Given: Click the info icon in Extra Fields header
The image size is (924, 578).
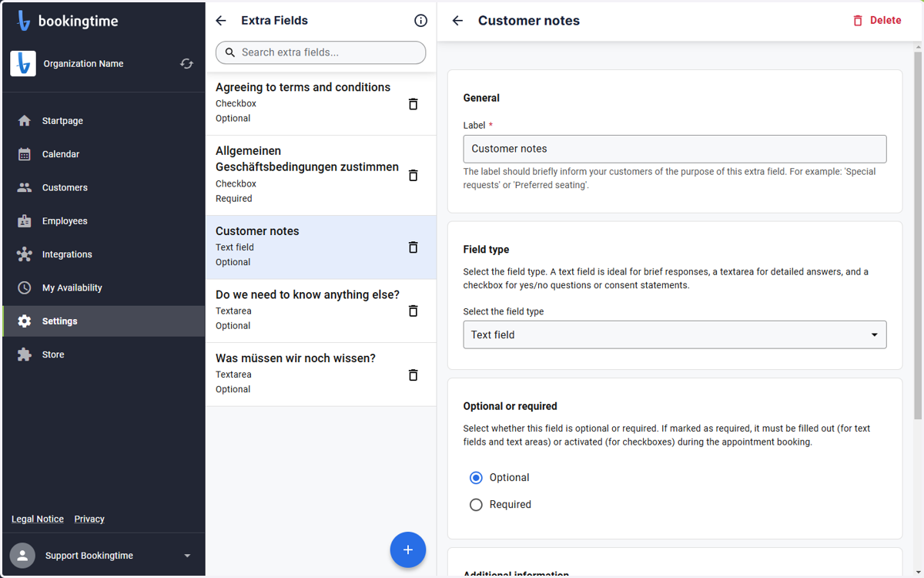Looking at the screenshot, I should 420,21.
